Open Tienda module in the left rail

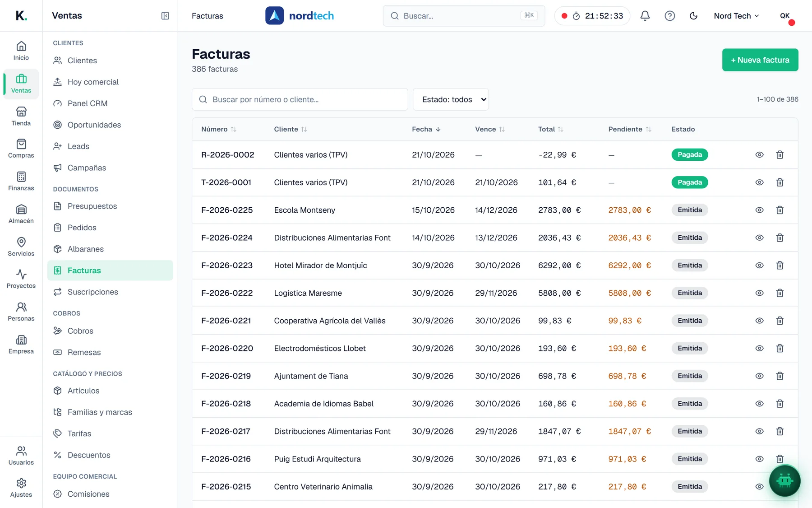coord(21,117)
